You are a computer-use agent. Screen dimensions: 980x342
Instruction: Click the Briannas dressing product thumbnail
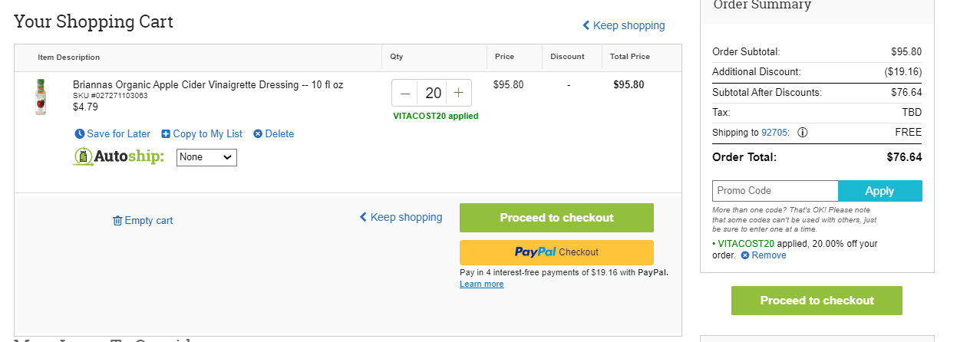(x=41, y=97)
